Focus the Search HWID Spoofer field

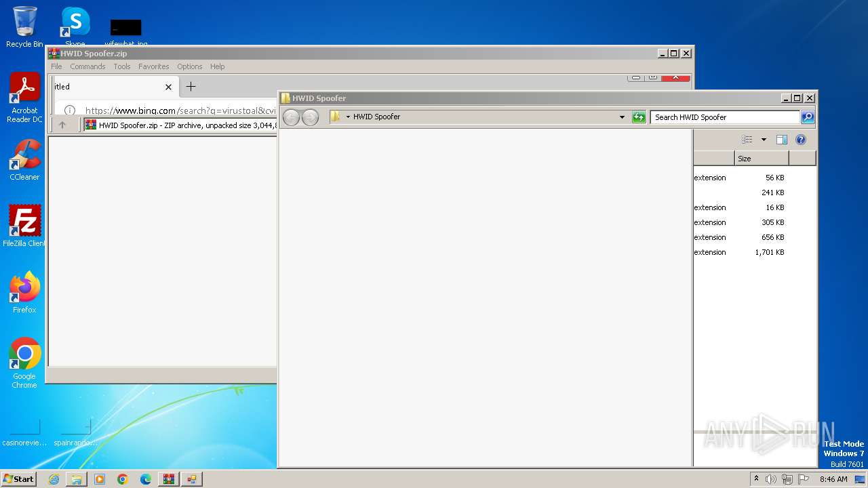point(725,117)
